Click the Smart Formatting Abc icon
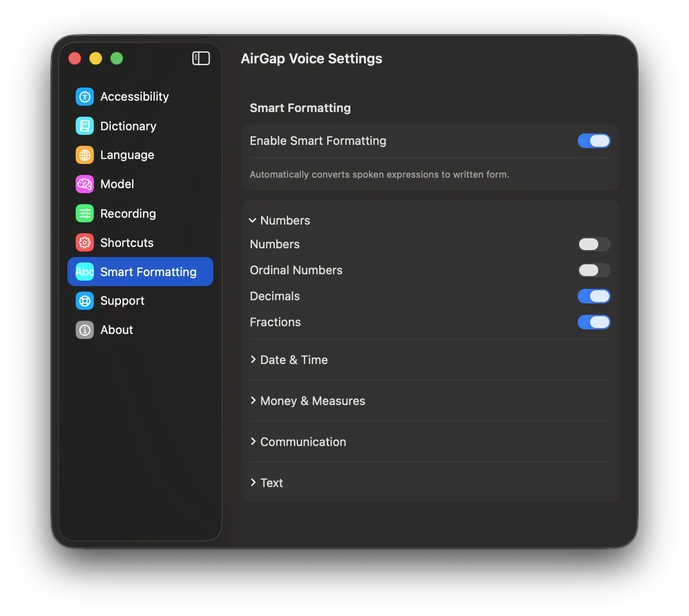Screen dimensions: 689x616 click(85, 272)
